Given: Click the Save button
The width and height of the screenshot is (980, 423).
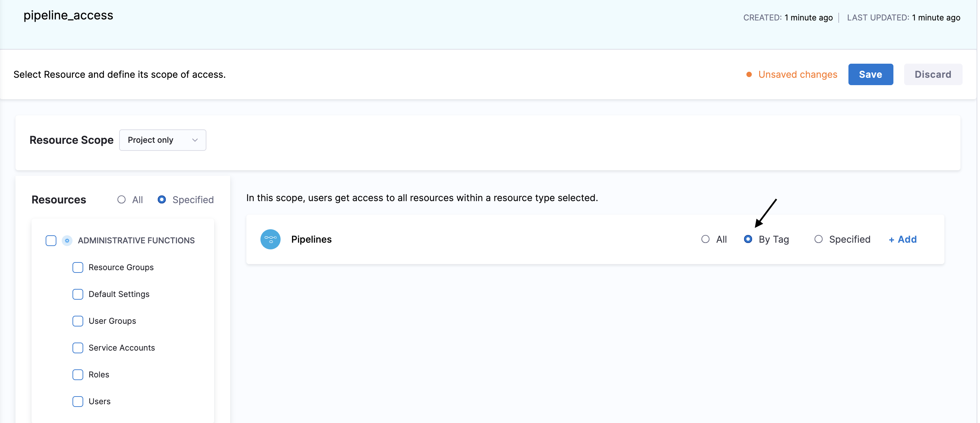Looking at the screenshot, I should [871, 74].
